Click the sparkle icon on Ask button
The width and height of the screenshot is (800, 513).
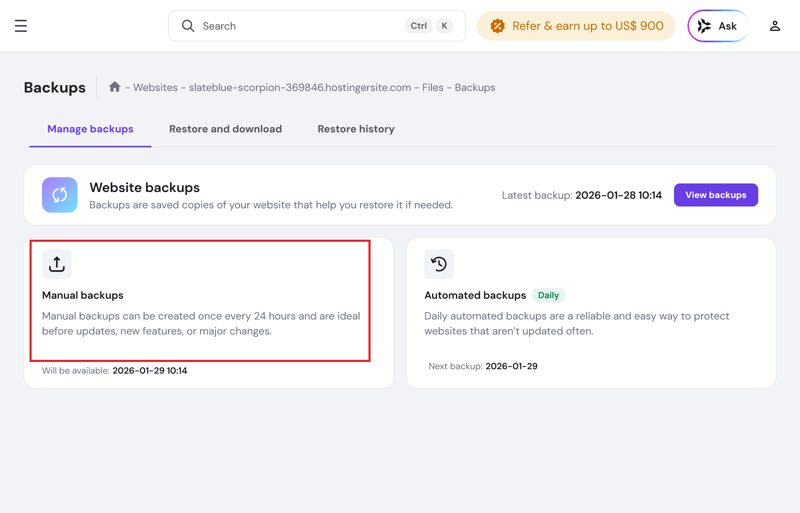[x=705, y=26]
